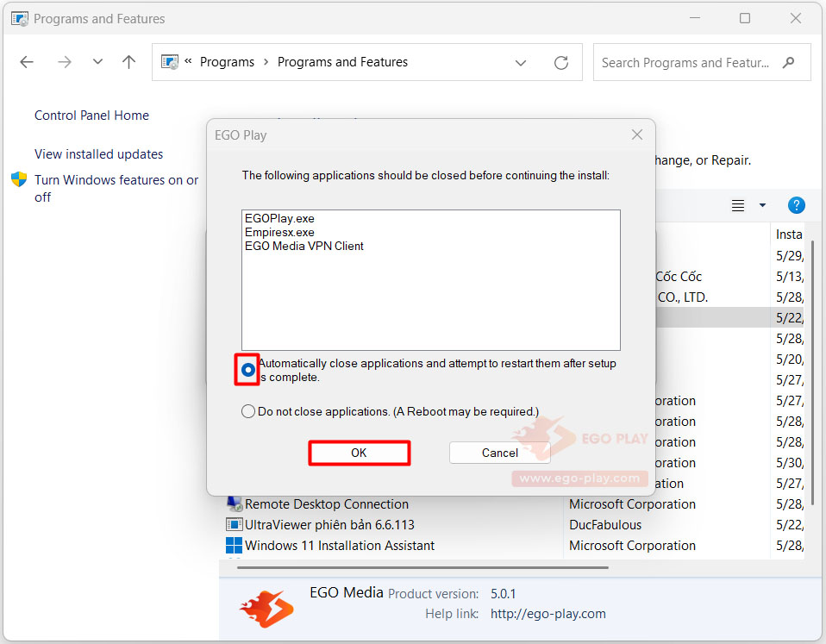The image size is (826, 644).
Task: Select EGO Media VPN Client list entry
Action: pyautogui.click(x=304, y=246)
